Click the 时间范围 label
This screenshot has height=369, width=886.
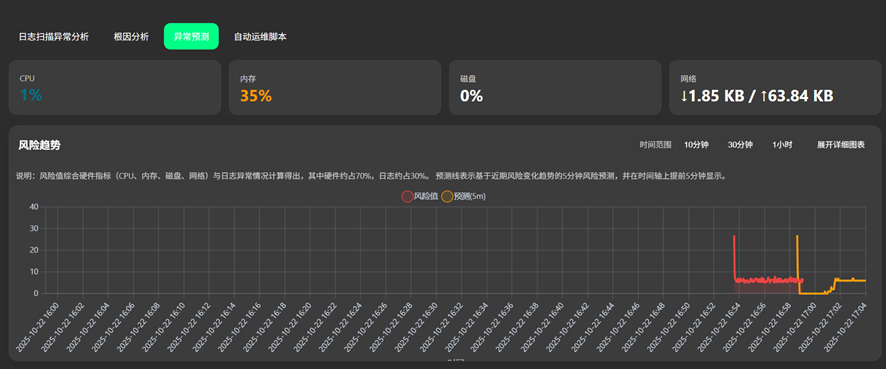pyautogui.click(x=655, y=145)
